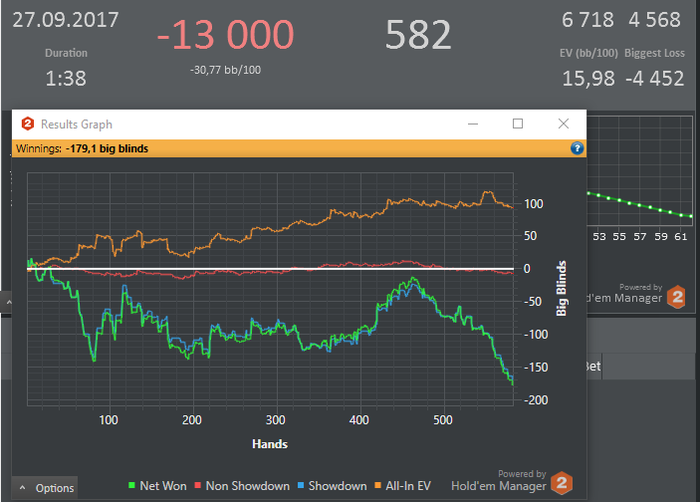Click the green dotted line in the background graph
Screen dimensions: 700x502
(639, 205)
